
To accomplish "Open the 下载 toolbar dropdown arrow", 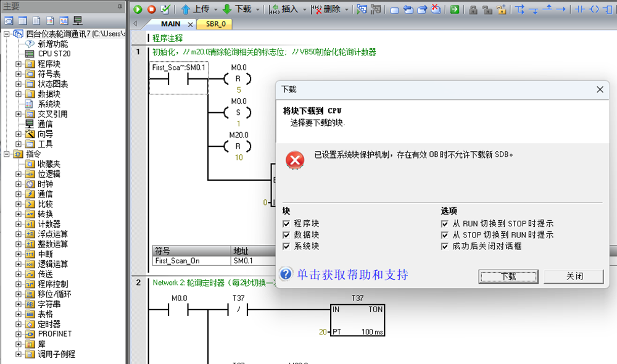I will coord(257,9).
